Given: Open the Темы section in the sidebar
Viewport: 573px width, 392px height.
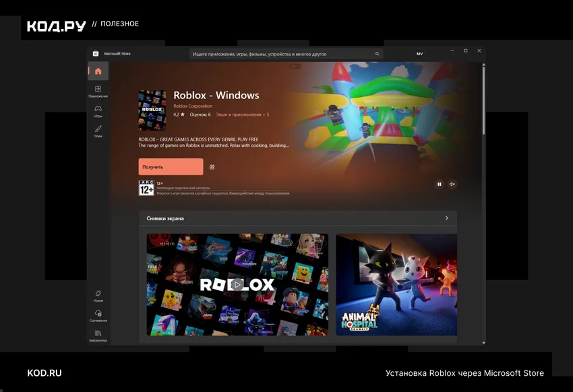Looking at the screenshot, I should click(x=98, y=131).
